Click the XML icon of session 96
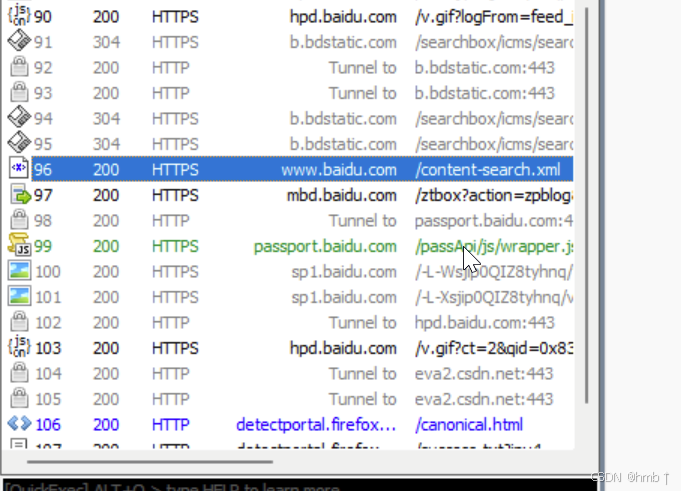 coord(19,169)
